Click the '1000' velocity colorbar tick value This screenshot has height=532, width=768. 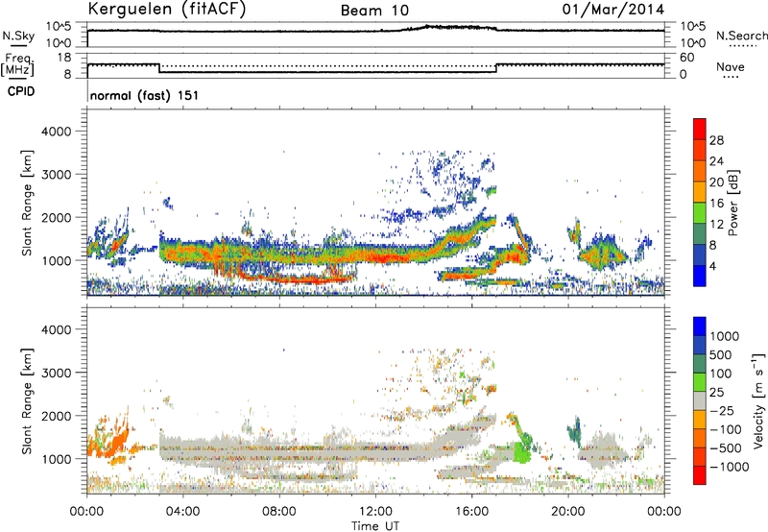point(725,336)
